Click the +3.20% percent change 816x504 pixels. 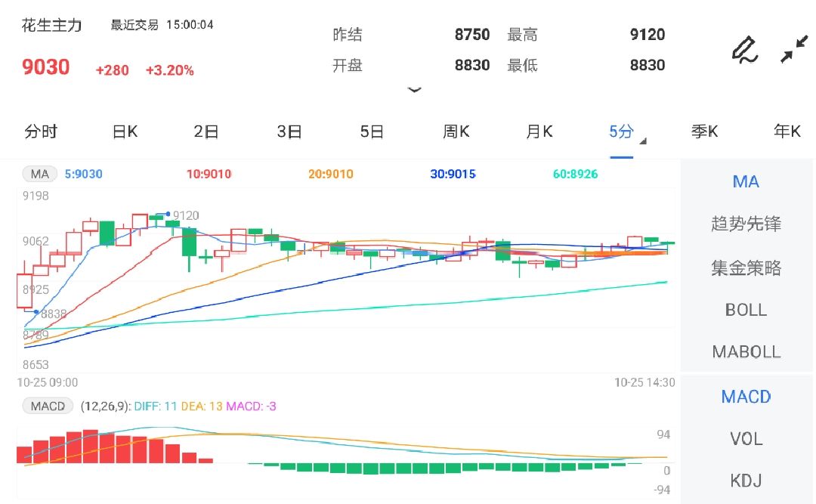tap(170, 70)
